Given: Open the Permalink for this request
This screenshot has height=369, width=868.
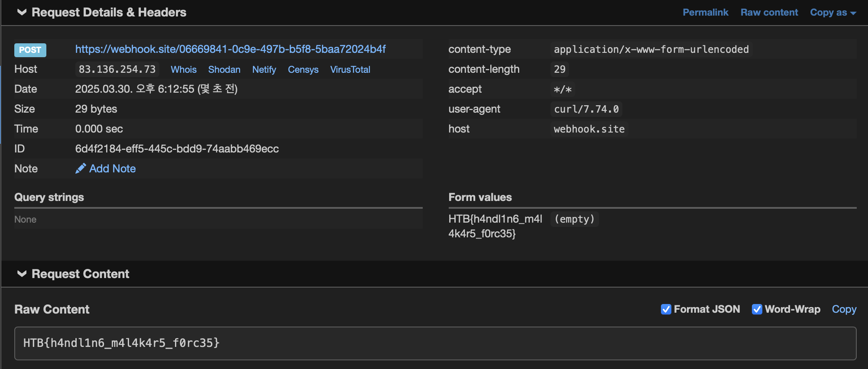Looking at the screenshot, I should coord(705,12).
